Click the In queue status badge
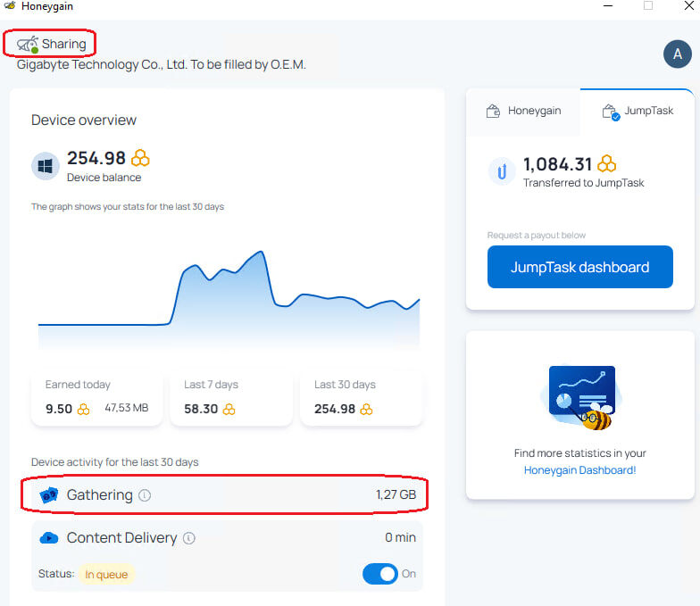 106,575
